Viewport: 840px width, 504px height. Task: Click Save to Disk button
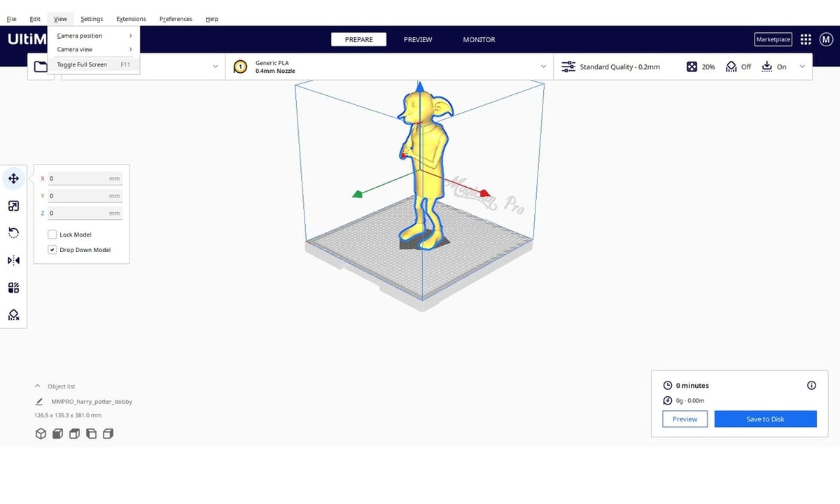point(765,419)
